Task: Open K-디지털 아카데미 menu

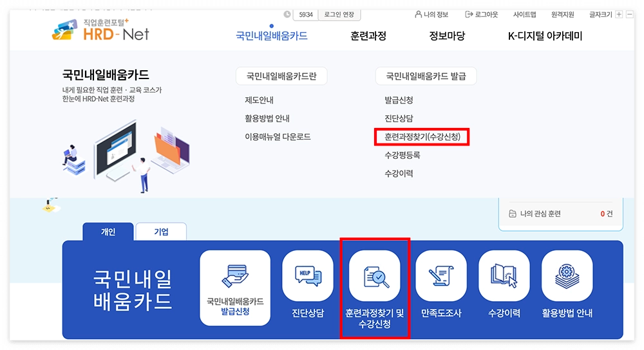Action: [x=545, y=35]
